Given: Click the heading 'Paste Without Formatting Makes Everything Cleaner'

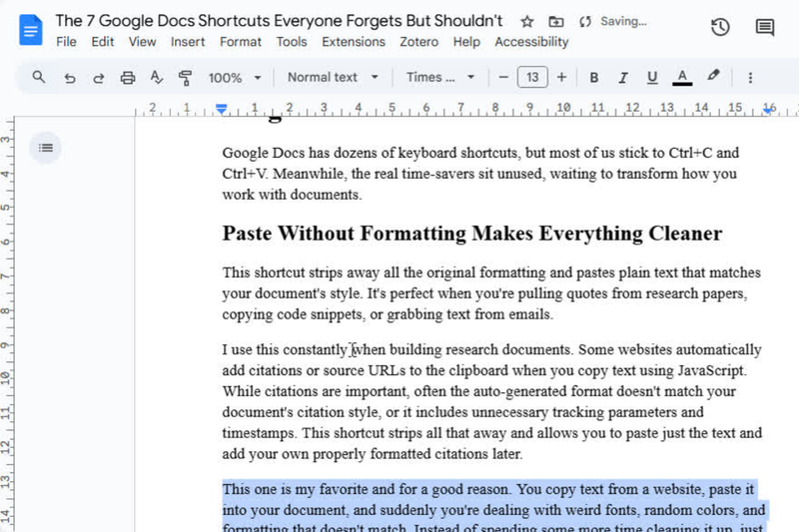Looking at the screenshot, I should pyautogui.click(x=471, y=234).
